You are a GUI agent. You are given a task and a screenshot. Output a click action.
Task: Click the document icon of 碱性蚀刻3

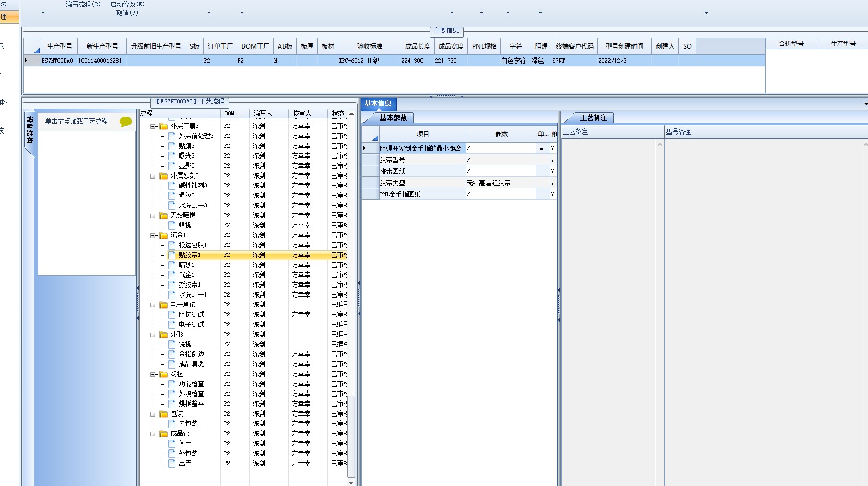coord(172,185)
